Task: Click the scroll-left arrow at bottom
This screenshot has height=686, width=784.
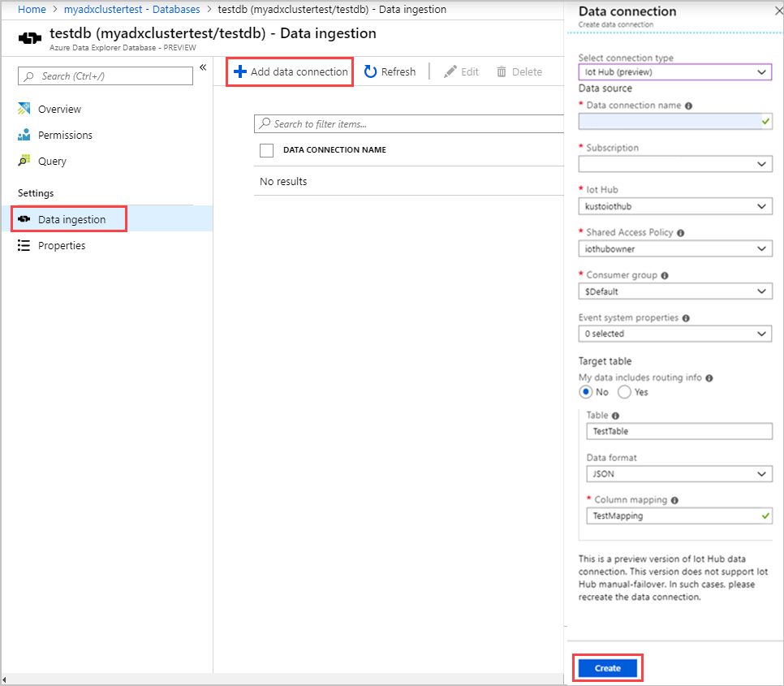Action: [x=4, y=680]
